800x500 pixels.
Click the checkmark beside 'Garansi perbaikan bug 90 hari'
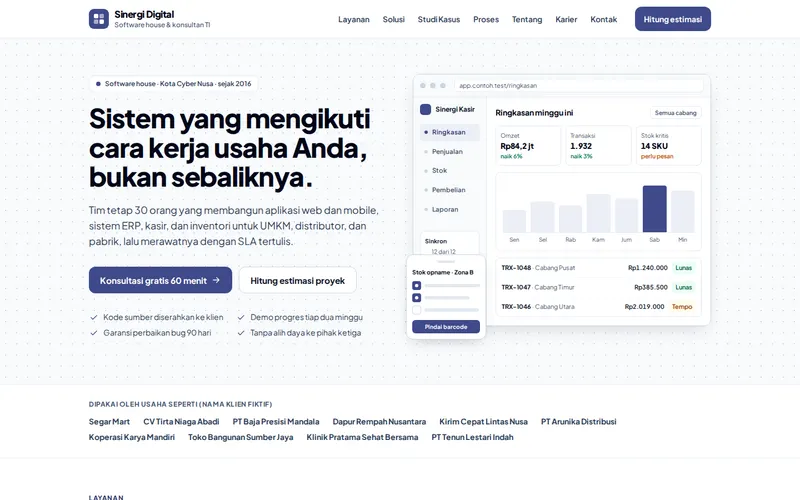point(93,333)
